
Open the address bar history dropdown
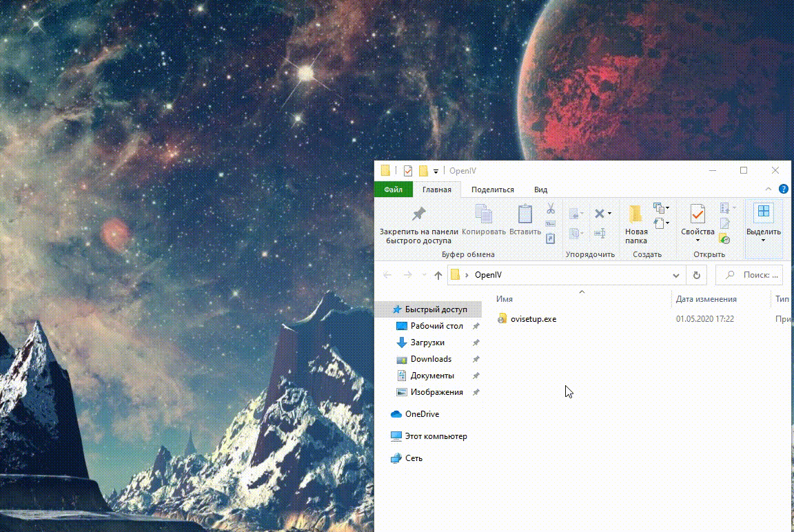pos(676,275)
